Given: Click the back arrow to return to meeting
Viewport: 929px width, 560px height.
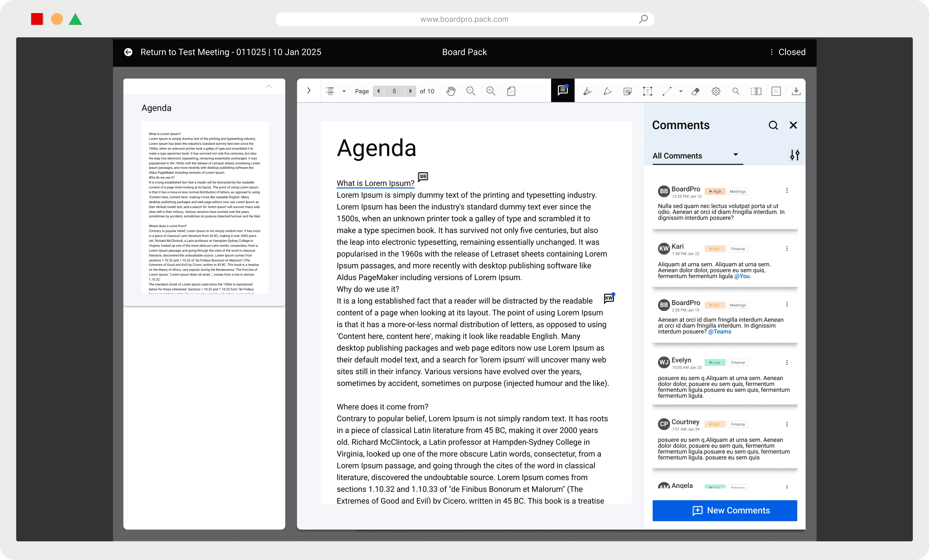Looking at the screenshot, I should [x=128, y=52].
